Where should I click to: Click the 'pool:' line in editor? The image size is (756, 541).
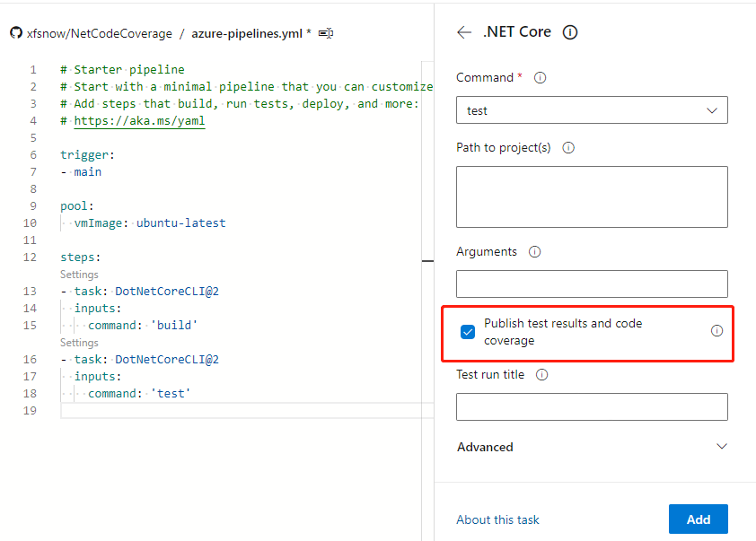(x=77, y=206)
